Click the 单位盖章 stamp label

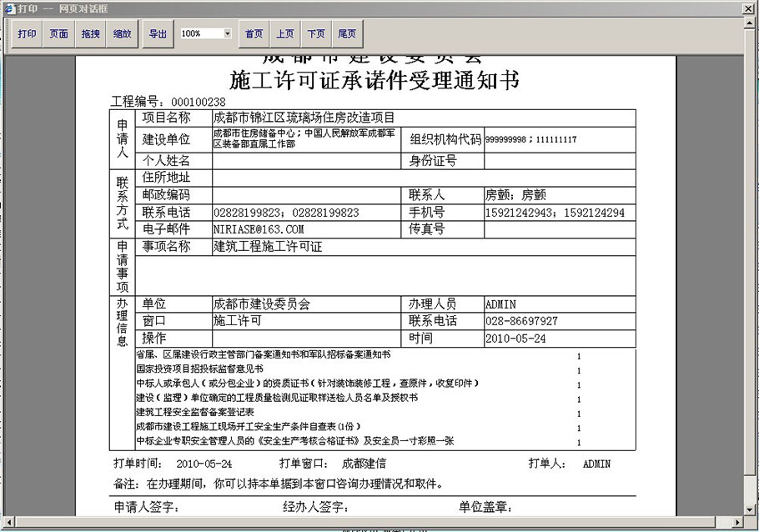(x=485, y=507)
